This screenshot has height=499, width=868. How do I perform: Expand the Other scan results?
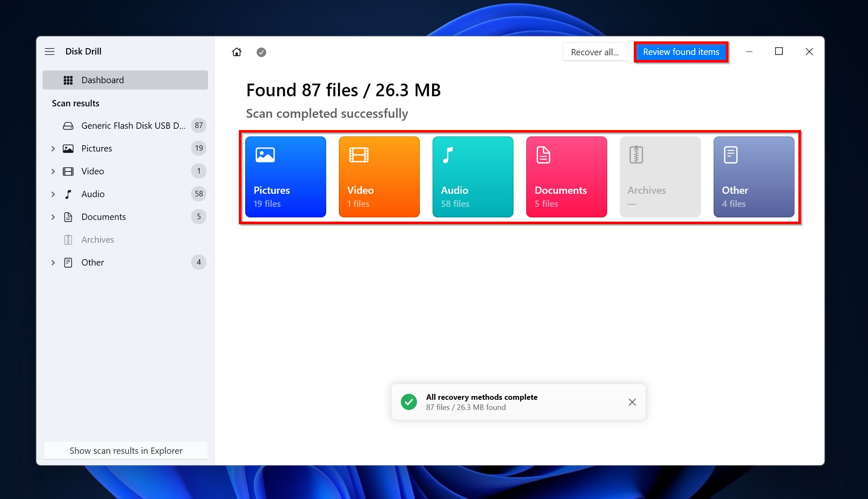pyautogui.click(x=53, y=262)
